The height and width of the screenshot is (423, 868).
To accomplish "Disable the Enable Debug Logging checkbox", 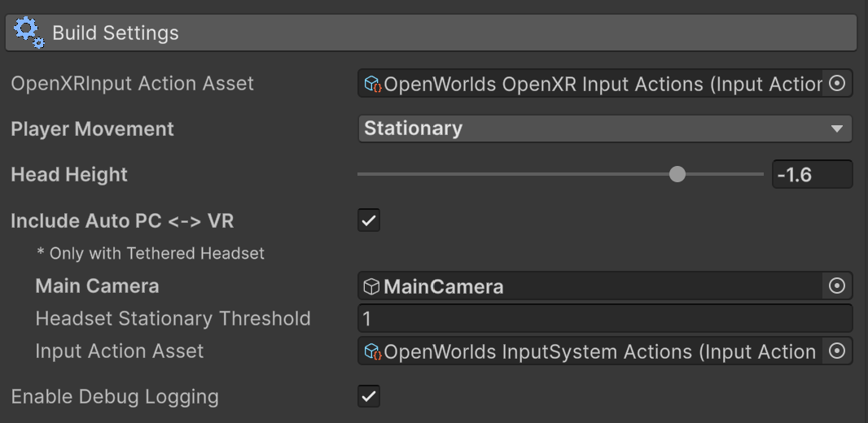I will click(x=369, y=396).
